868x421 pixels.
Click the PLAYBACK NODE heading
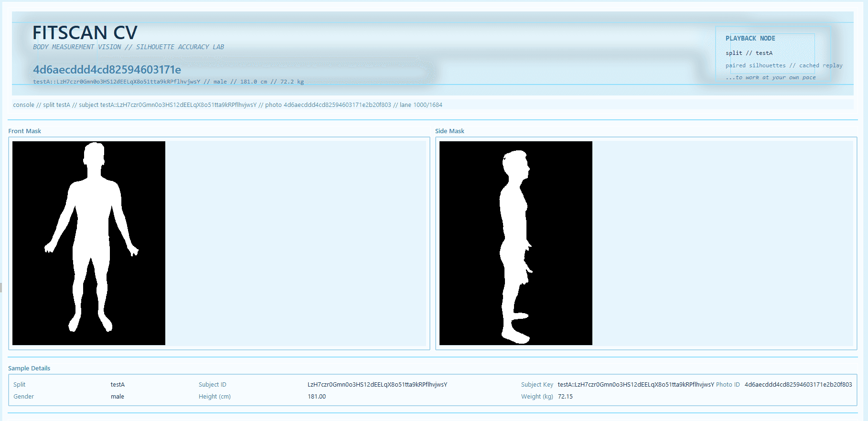tap(750, 38)
